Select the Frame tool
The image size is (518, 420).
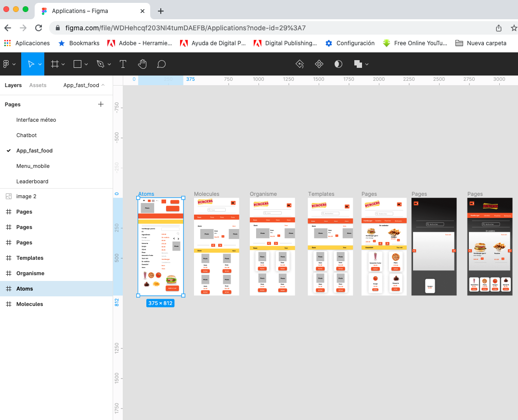click(55, 64)
